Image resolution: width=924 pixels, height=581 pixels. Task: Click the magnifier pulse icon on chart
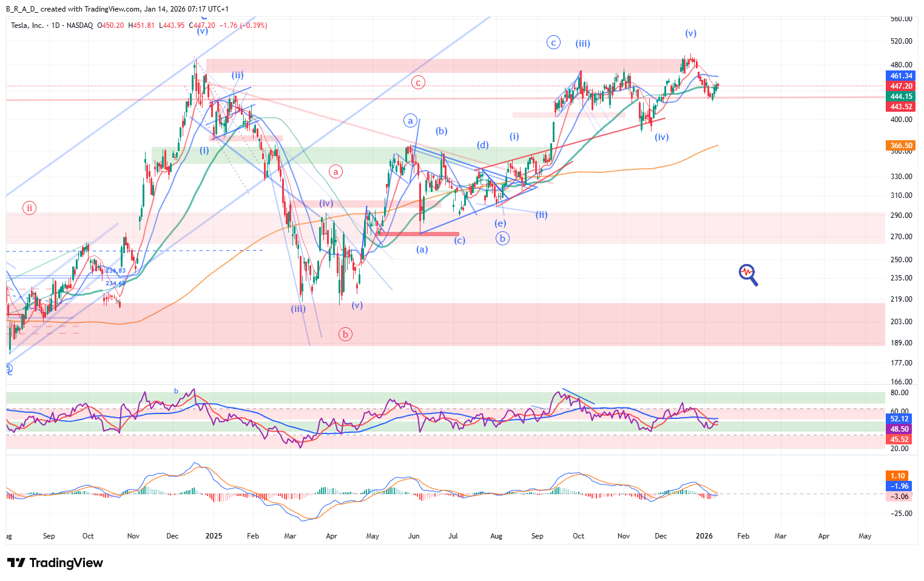pyautogui.click(x=747, y=274)
